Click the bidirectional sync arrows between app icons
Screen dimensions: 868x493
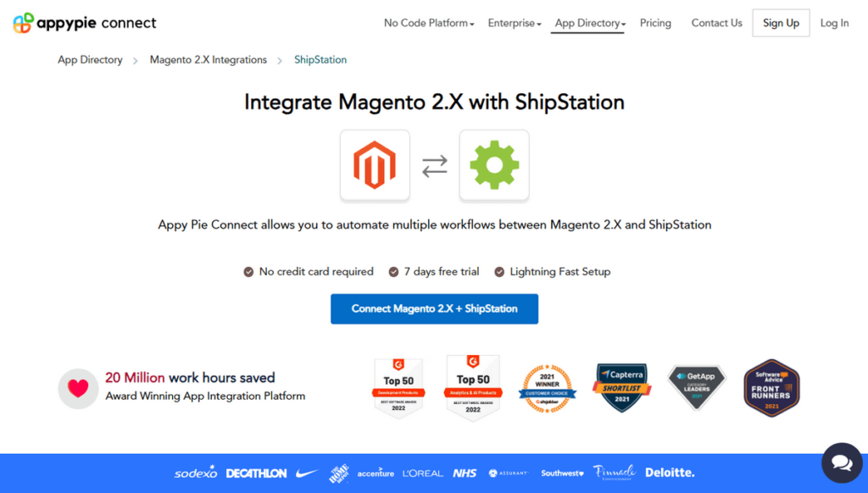[x=434, y=166]
